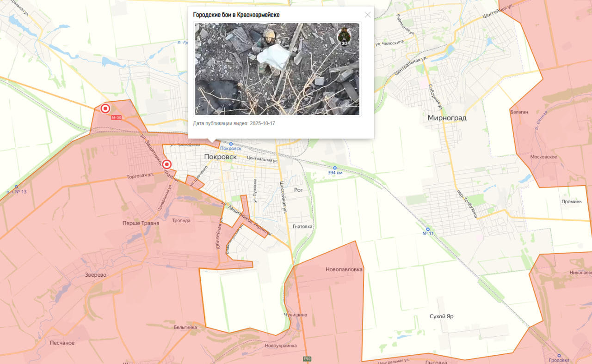Select the red target marker on the M-30 highway
Screen dimensions: 592x364
[105, 109]
